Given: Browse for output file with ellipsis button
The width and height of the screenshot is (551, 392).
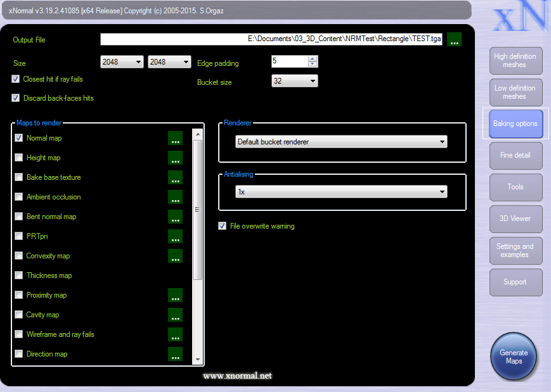Looking at the screenshot, I should pyautogui.click(x=454, y=39).
